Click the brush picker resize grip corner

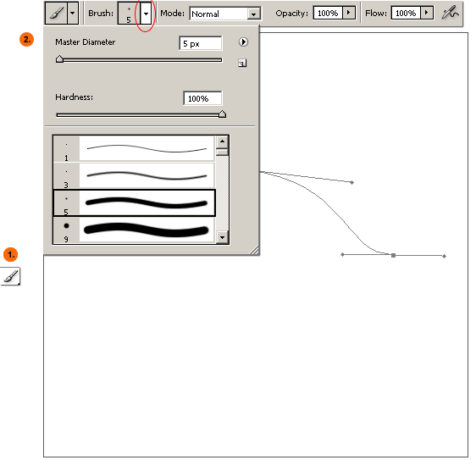(x=254, y=250)
